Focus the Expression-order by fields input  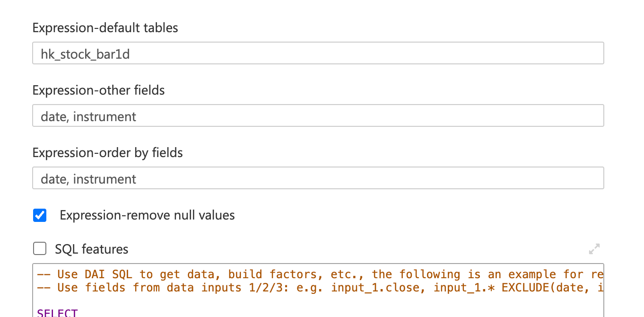[318, 178]
